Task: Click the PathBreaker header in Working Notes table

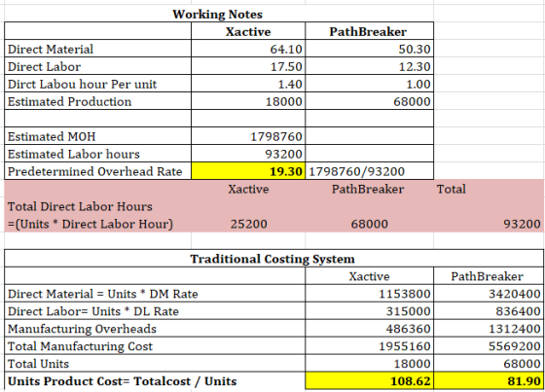Action: point(369,31)
